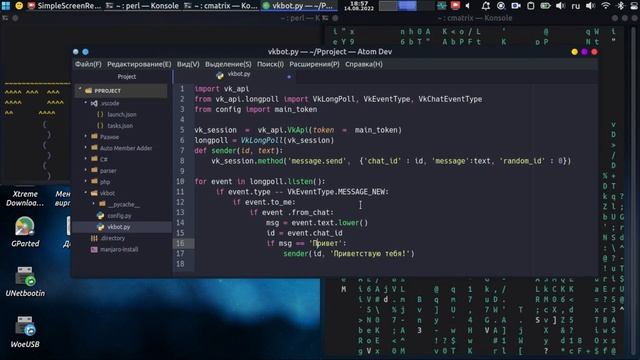Open the Расширения(P) menu
The image size is (640, 360).
coord(314,64)
